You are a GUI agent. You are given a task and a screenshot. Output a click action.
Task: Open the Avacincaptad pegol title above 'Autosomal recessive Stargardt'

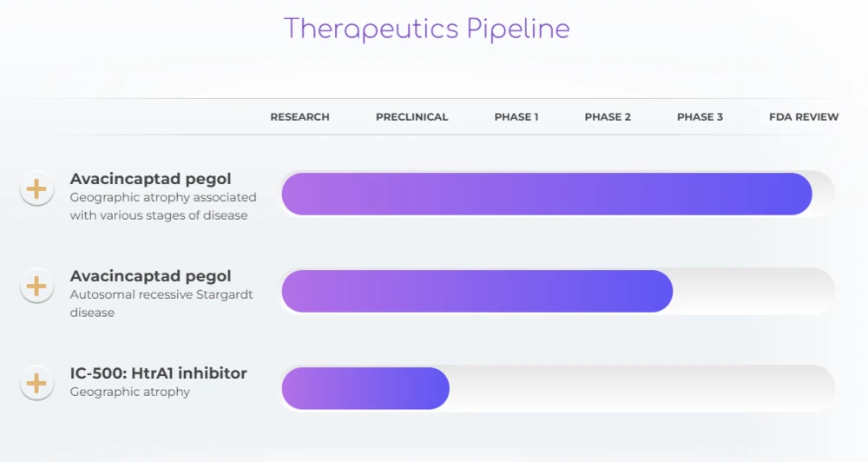coord(150,276)
